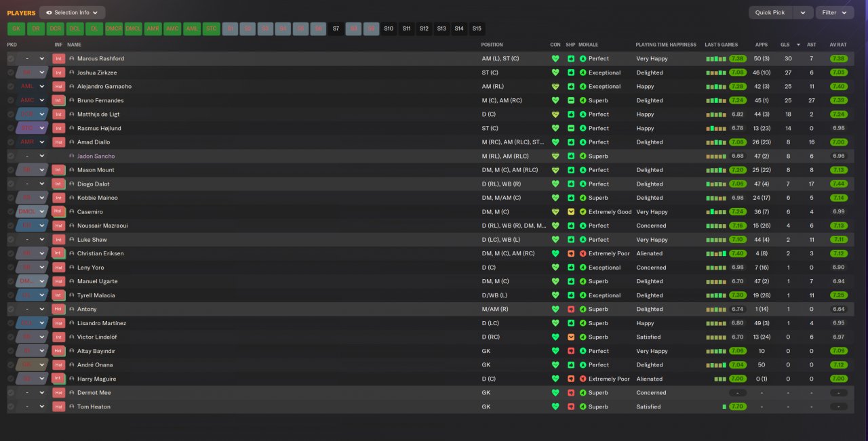The height and width of the screenshot is (441, 868).
Task: Click sharpness icon for Dermot Mee
Action: [x=571, y=393]
